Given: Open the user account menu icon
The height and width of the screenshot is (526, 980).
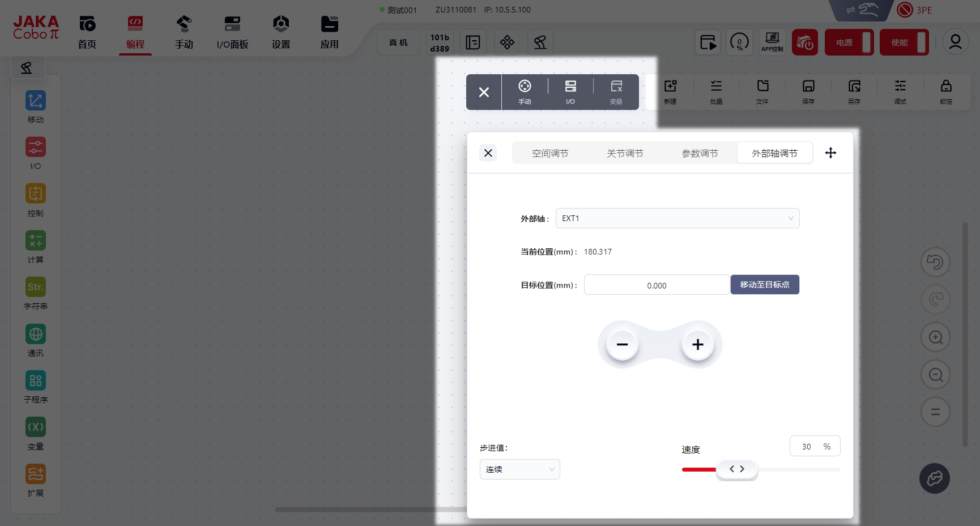Looking at the screenshot, I should coord(955,43).
